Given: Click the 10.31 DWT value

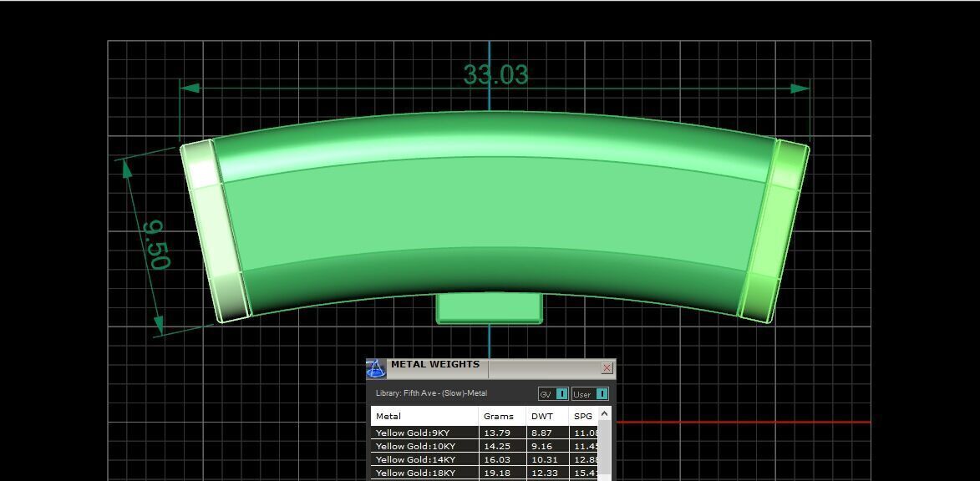Looking at the screenshot, I should 544,460.
